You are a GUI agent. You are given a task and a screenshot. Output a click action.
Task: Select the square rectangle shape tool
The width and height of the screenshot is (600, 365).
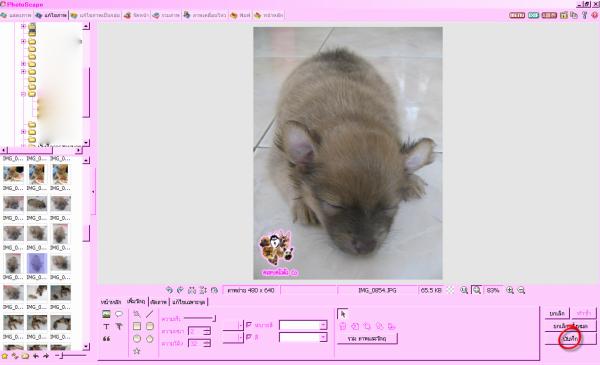pos(137,326)
